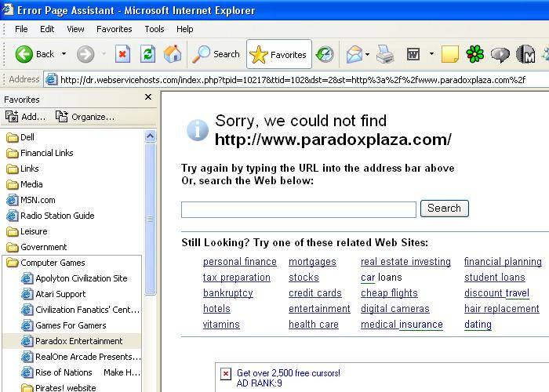Screen dimensions: 549x392
Task: Toggle the Favorites panel toolbar button
Action: [278, 54]
